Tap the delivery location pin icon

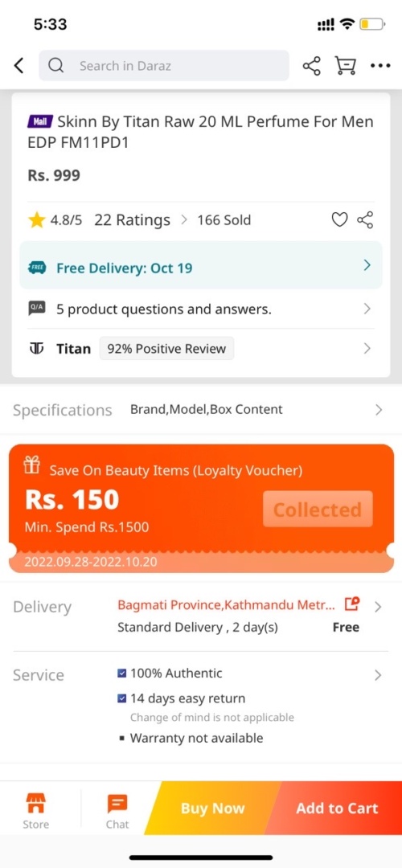pos(352,604)
